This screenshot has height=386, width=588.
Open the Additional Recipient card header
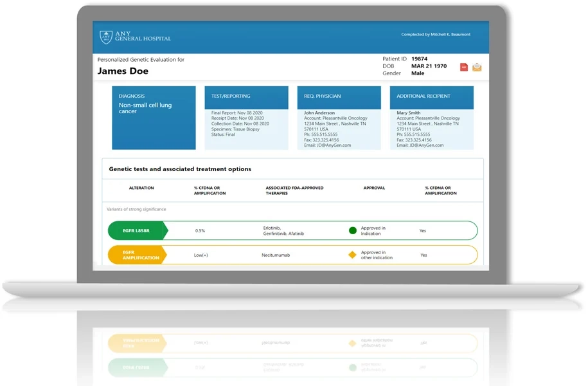tap(431, 96)
